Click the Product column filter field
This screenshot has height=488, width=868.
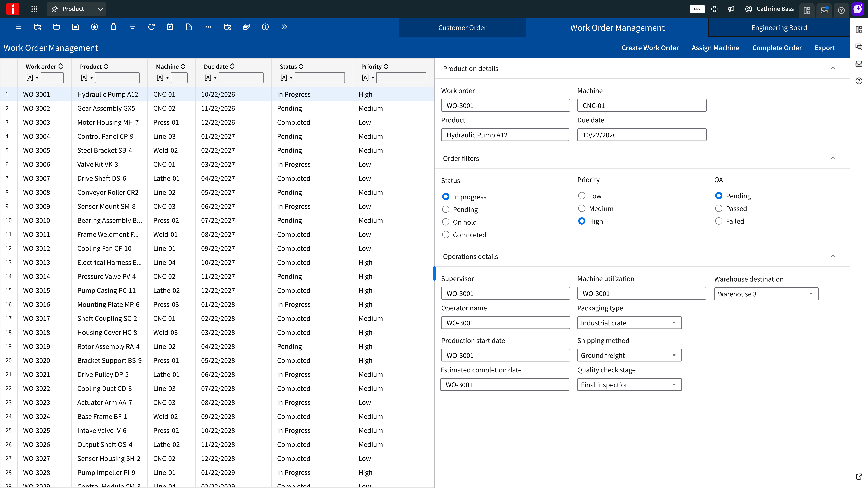tap(117, 78)
